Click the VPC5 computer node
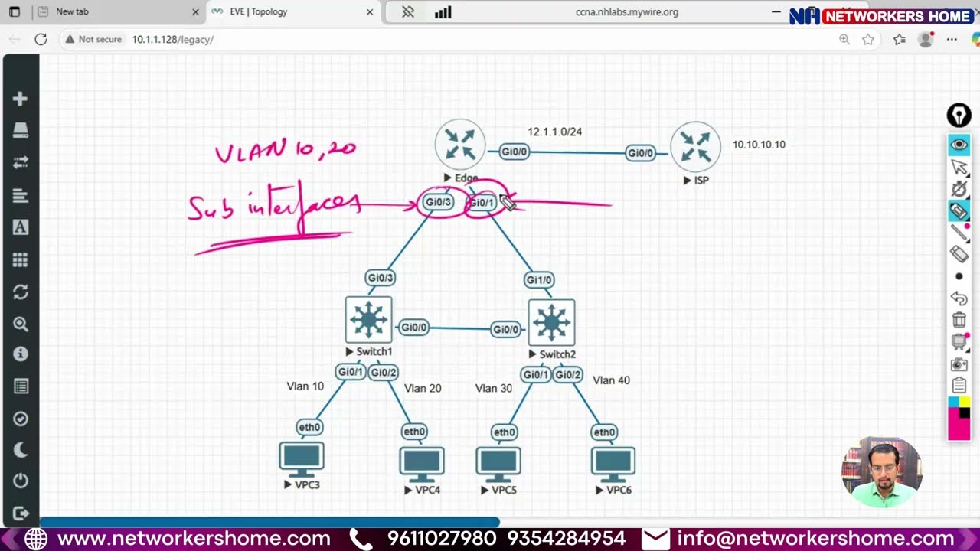980x551 pixels. click(498, 464)
